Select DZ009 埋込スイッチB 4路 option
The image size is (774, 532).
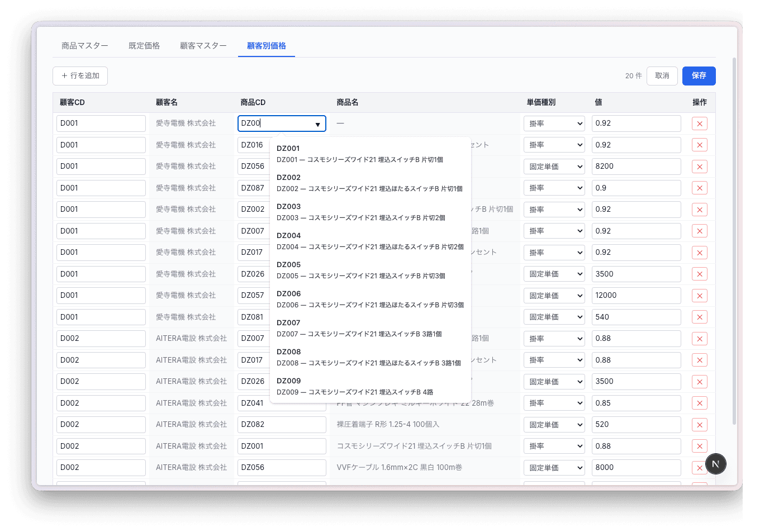[370, 386]
